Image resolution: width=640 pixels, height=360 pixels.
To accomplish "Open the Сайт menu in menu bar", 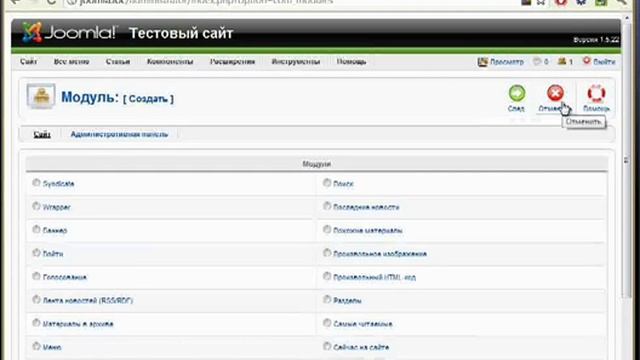I will [x=29, y=62].
